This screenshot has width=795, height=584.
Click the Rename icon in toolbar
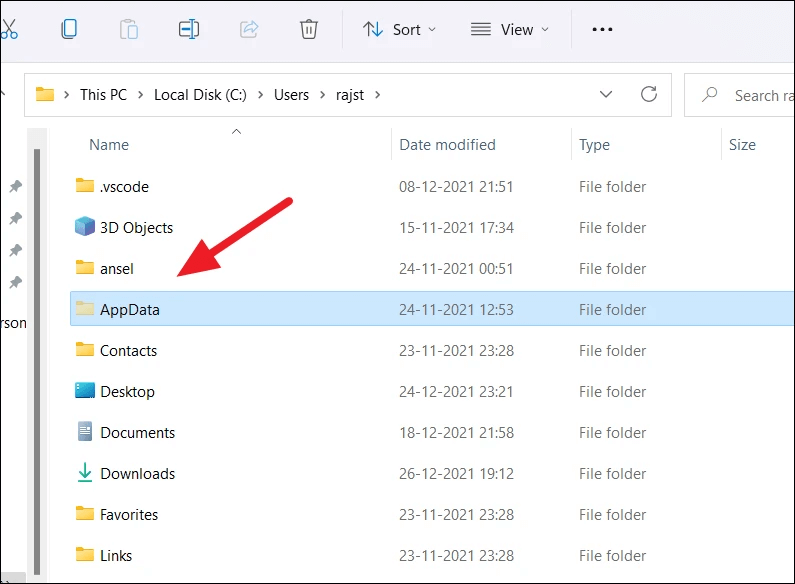tap(189, 29)
